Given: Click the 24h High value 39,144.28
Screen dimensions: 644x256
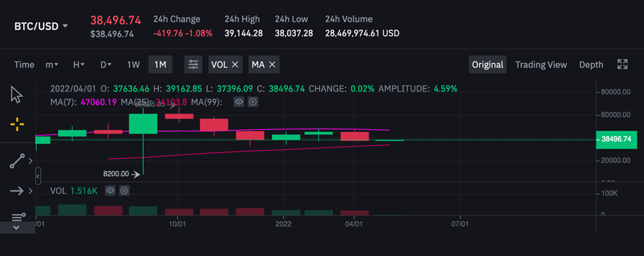Looking at the screenshot, I should pos(244,34).
